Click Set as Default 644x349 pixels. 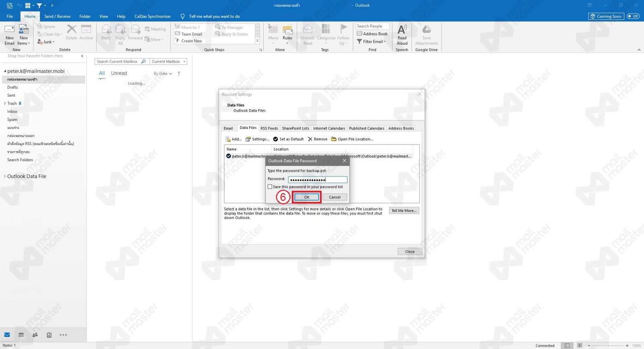tap(288, 139)
